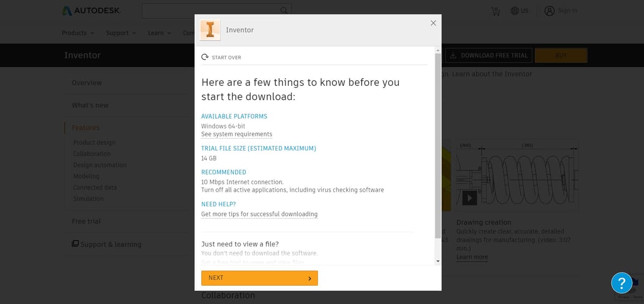Click TRIAL FILE SIZE heading
644x304 pixels.
coord(259,148)
